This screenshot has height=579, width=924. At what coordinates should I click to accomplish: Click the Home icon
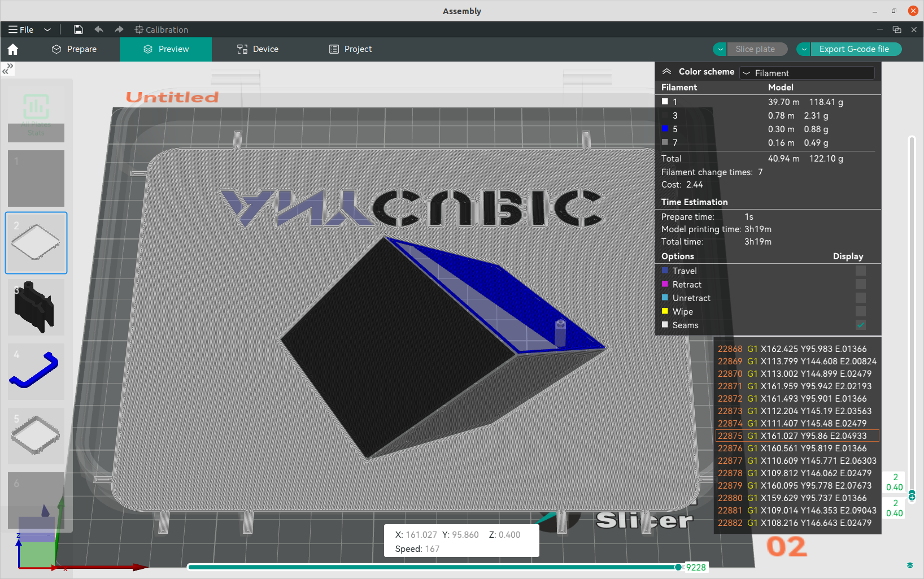(13, 49)
